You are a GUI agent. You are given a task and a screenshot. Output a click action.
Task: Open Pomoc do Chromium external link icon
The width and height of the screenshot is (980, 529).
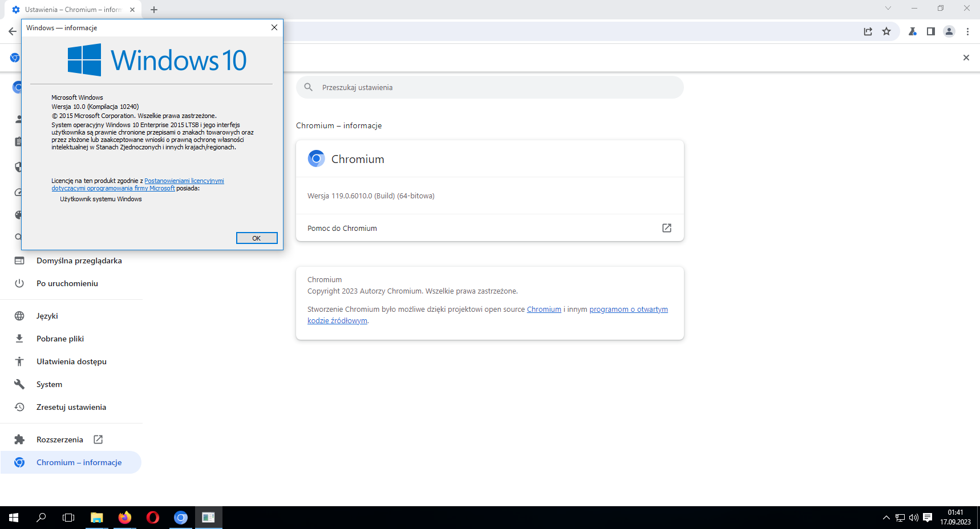[x=667, y=228]
